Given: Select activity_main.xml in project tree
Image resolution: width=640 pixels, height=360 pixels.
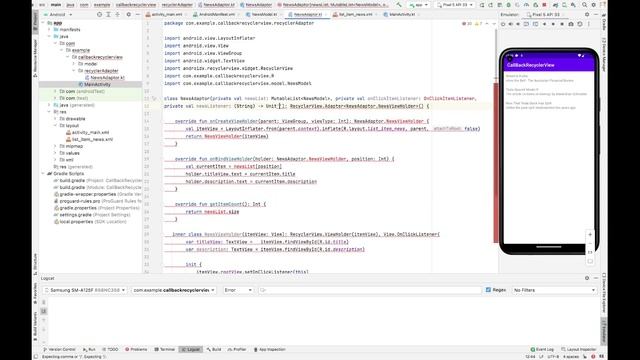Looking at the screenshot, I should point(90,132).
